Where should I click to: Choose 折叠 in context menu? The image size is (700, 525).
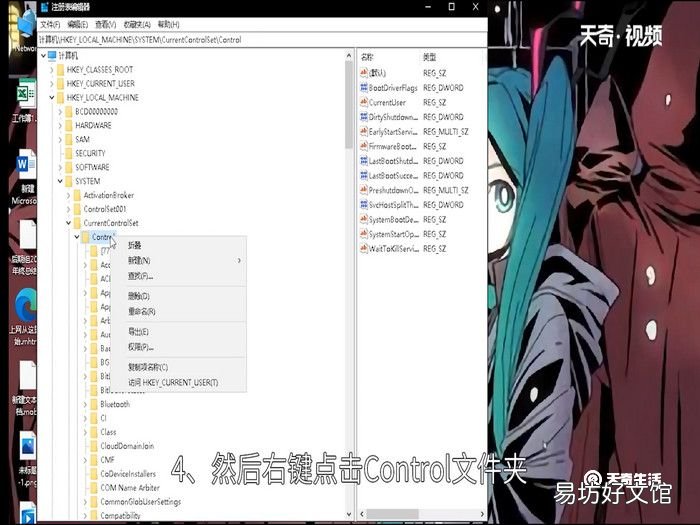tap(179, 245)
